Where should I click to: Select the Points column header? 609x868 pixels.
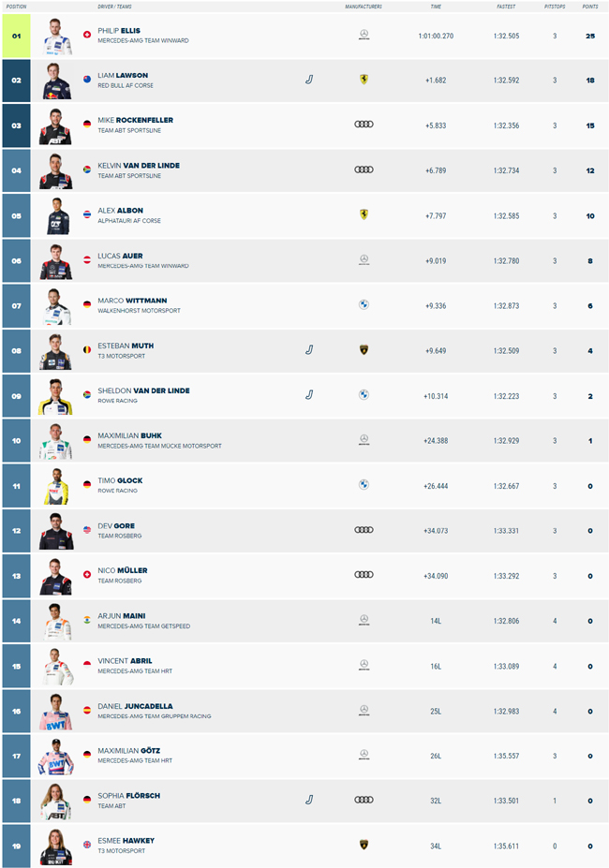(x=590, y=7)
